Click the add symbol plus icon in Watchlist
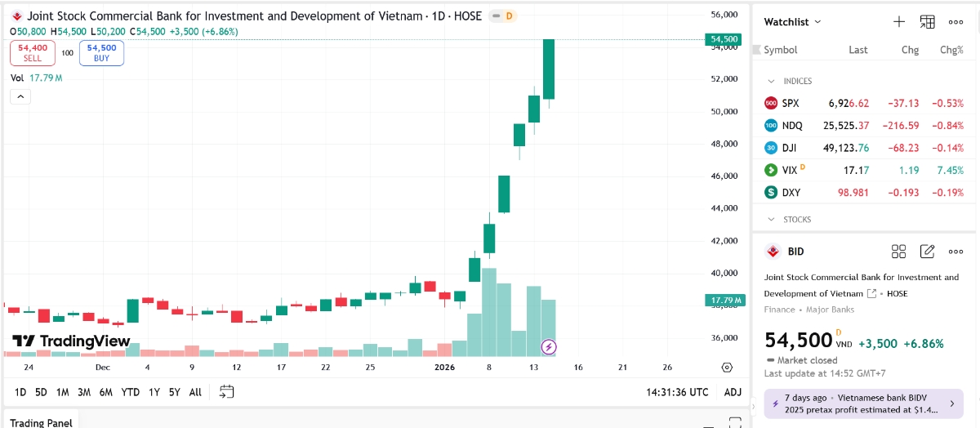The height and width of the screenshot is (428, 980). (898, 22)
